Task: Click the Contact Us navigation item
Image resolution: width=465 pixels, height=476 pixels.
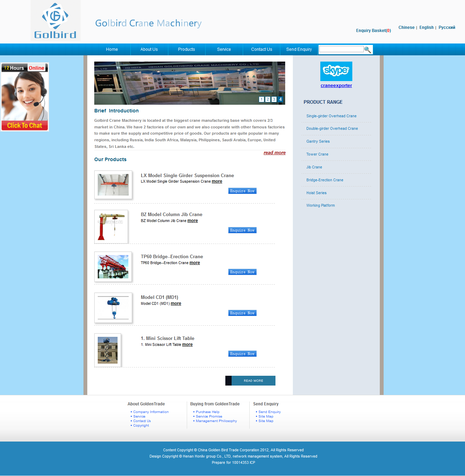Action: point(262,49)
